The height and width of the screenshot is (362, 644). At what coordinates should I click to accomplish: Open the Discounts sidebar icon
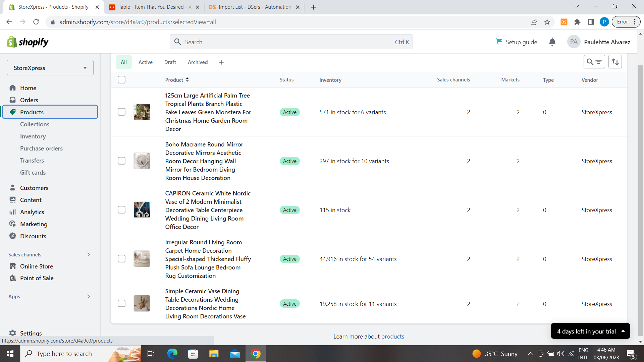click(13, 236)
